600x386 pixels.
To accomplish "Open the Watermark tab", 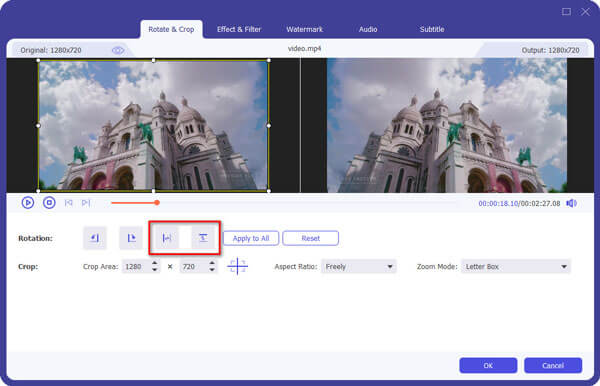I will click(x=305, y=29).
